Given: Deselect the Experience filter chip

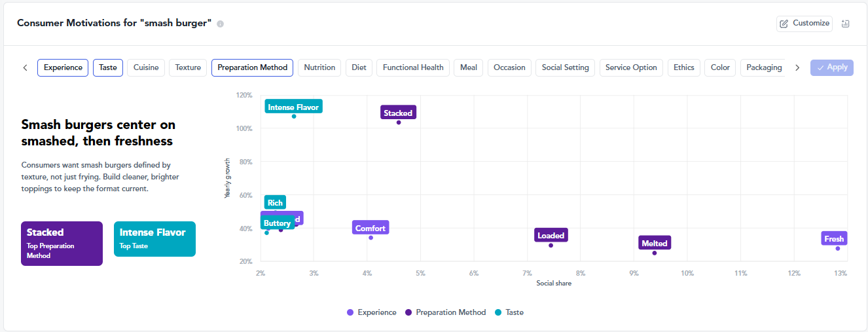Looking at the screenshot, I should tap(63, 67).
